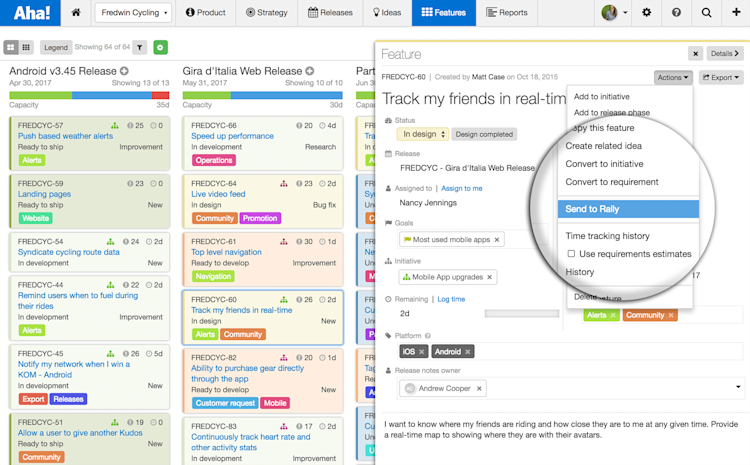Remove the iOS platform tag

(421, 352)
